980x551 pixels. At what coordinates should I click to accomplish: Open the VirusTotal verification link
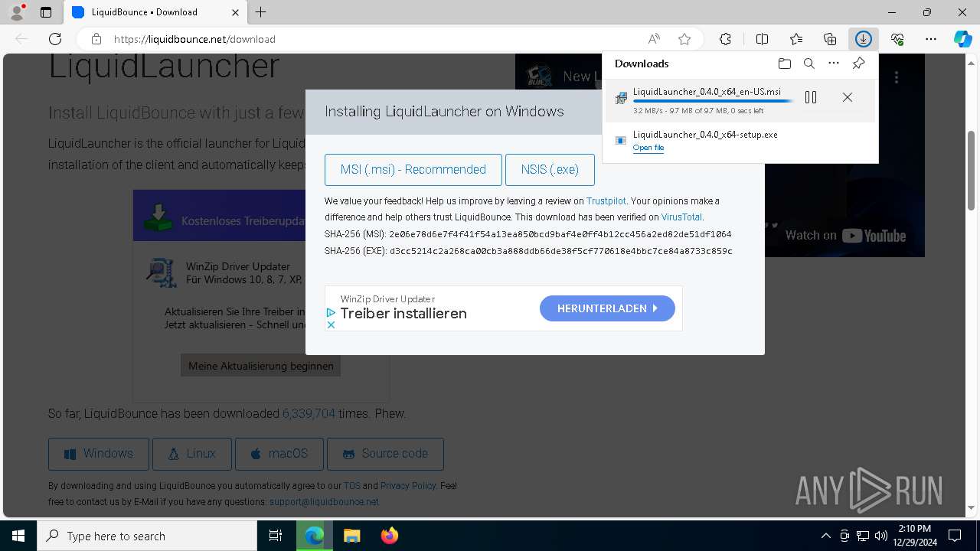click(681, 217)
